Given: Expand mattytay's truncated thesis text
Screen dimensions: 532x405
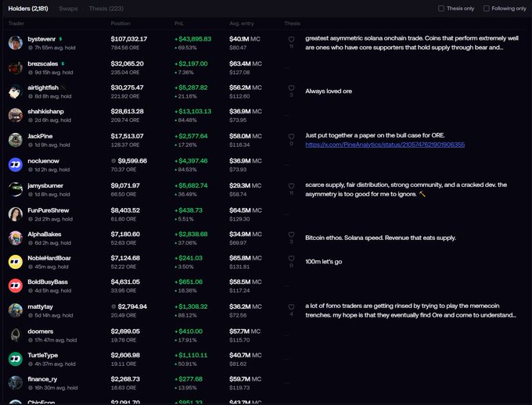Looking at the screenshot, I should tap(411, 310).
